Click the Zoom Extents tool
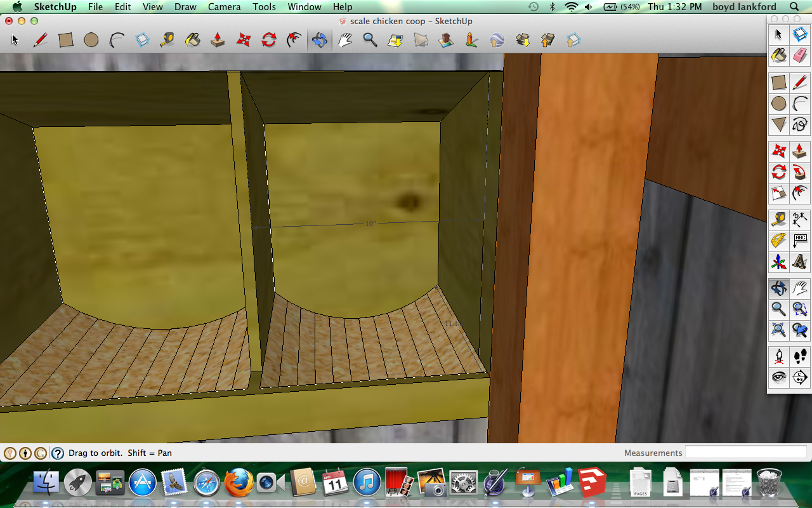Image resolution: width=812 pixels, height=508 pixels. coord(779,330)
